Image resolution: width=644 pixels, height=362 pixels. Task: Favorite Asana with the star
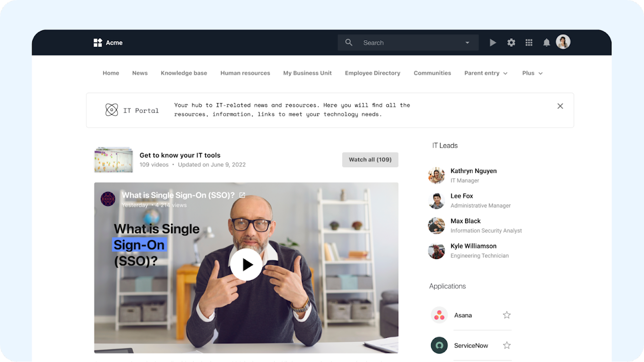(507, 315)
